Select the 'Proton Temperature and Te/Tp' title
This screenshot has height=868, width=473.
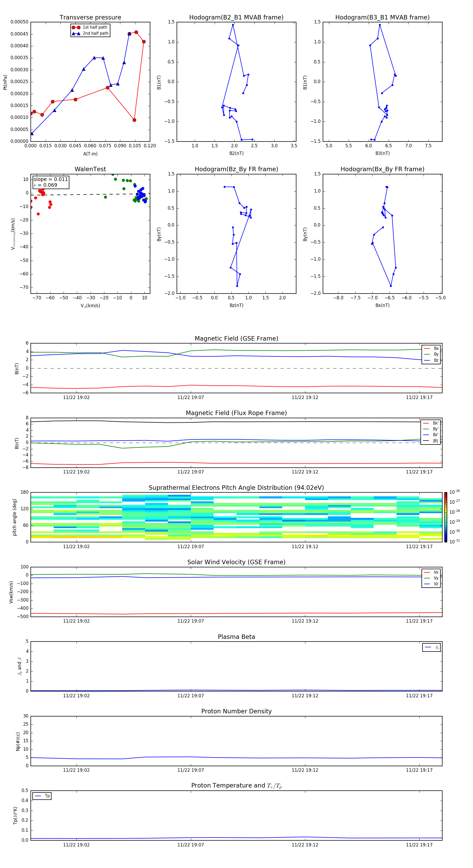(x=236, y=786)
